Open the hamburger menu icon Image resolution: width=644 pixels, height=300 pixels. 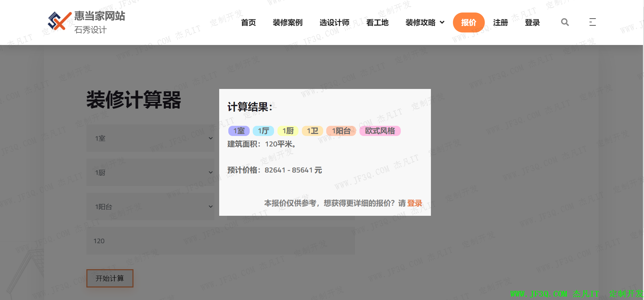(592, 22)
